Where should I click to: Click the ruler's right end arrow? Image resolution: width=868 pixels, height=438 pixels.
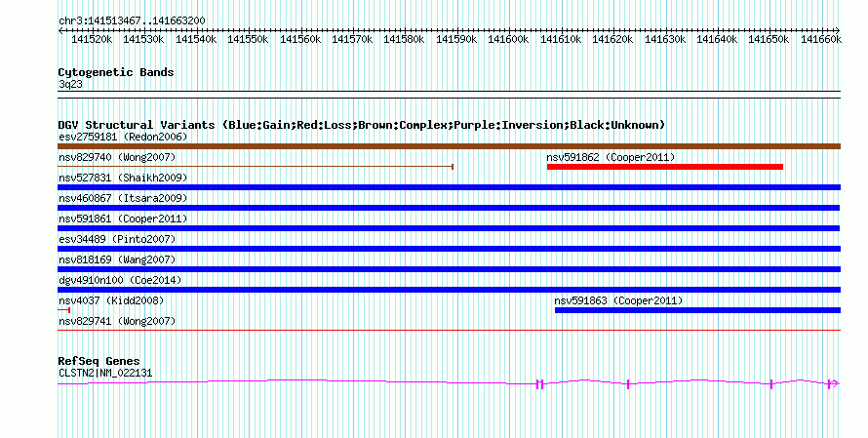click(x=837, y=31)
